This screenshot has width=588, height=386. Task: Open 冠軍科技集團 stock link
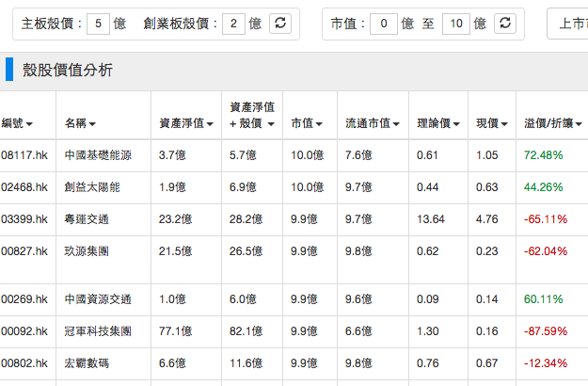tap(98, 331)
